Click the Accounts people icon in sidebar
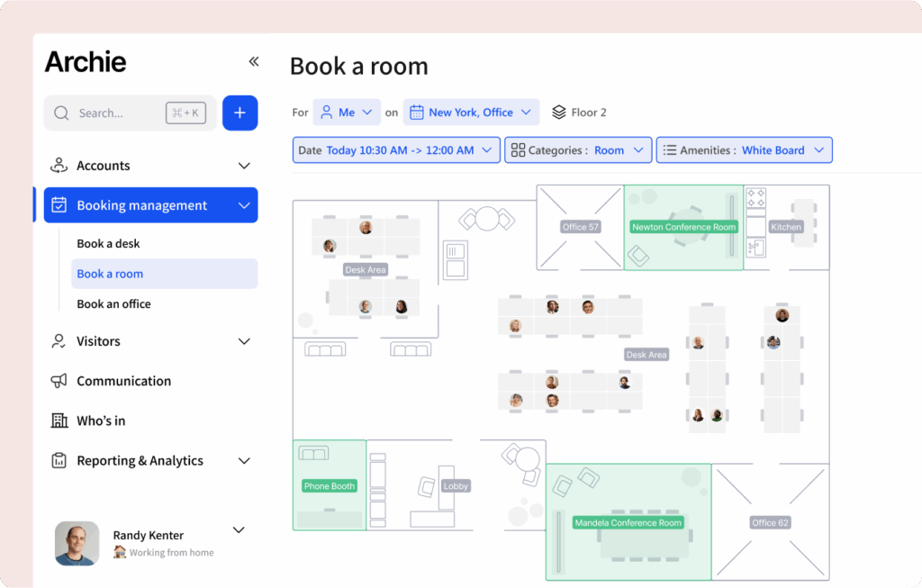Viewport: 922px width, 588px height. pyautogui.click(x=59, y=165)
